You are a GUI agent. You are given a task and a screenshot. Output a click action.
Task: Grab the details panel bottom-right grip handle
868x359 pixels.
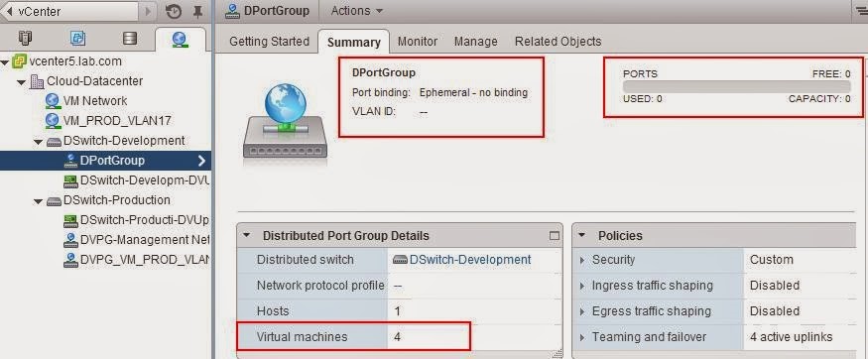[558, 353]
